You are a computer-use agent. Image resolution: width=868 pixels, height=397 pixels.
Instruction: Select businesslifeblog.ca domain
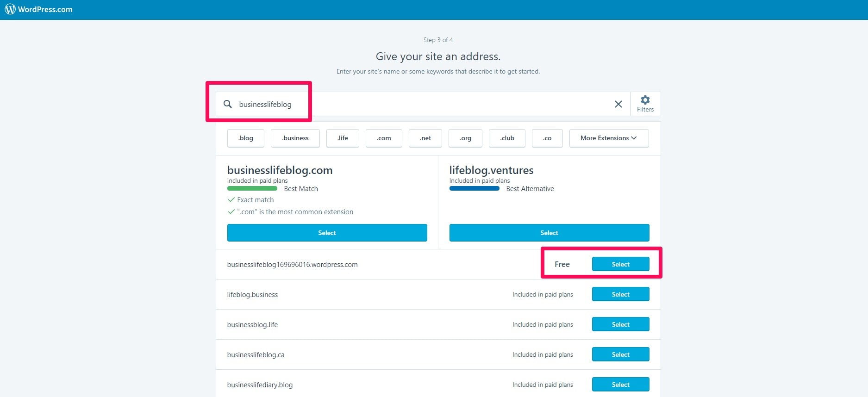pyautogui.click(x=621, y=354)
